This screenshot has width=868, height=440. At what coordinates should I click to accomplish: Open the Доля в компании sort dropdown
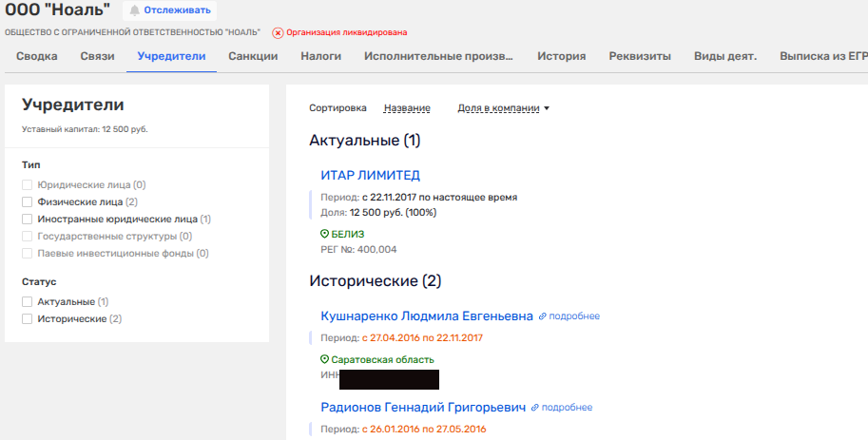(x=503, y=108)
